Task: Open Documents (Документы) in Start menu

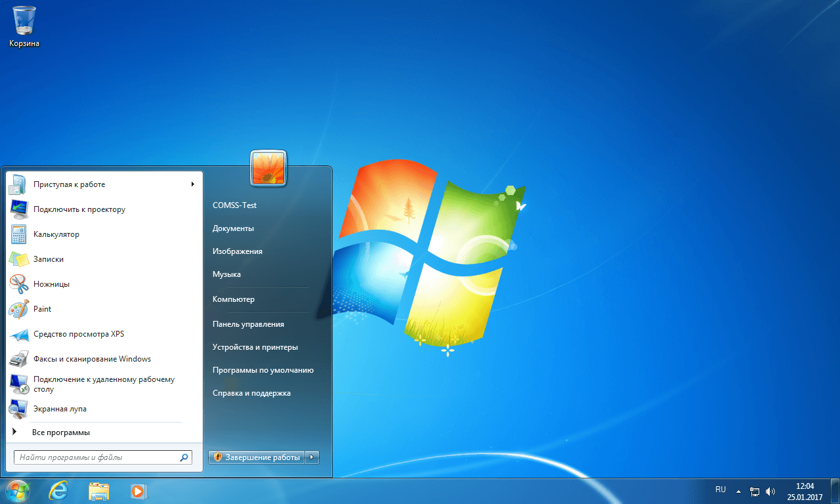Action: (233, 228)
